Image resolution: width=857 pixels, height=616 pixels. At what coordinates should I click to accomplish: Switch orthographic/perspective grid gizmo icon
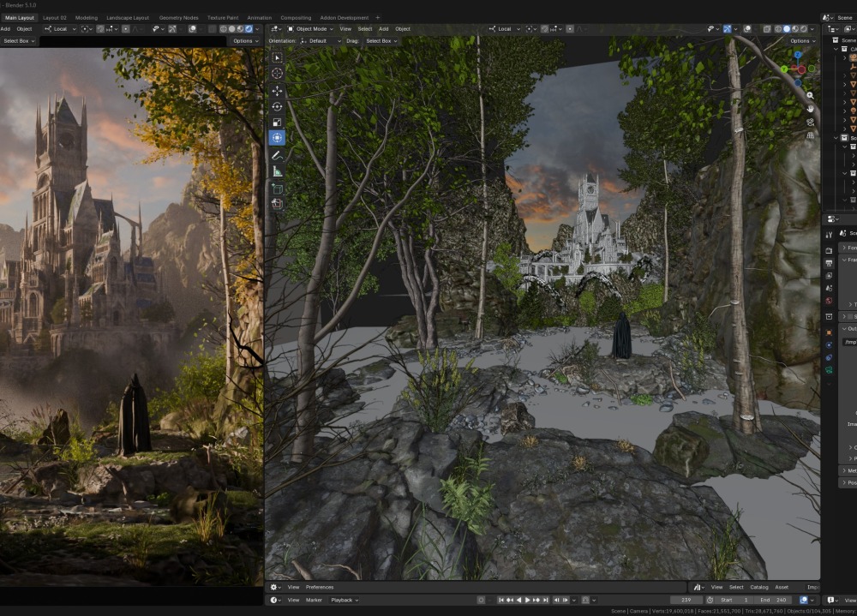point(810,135)
